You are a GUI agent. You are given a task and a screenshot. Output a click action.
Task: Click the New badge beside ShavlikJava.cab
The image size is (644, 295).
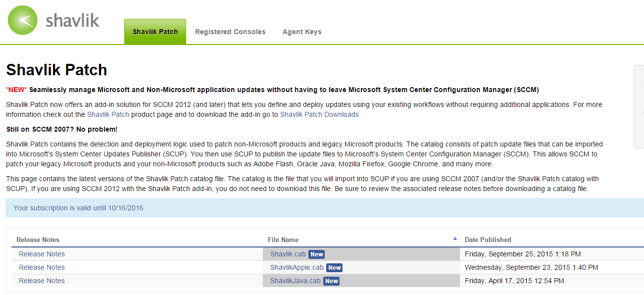pyautogui.click(x=332, y=281)
